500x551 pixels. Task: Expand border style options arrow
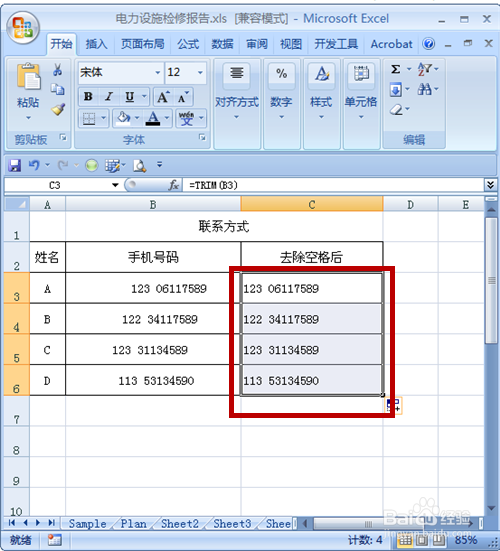104,118
